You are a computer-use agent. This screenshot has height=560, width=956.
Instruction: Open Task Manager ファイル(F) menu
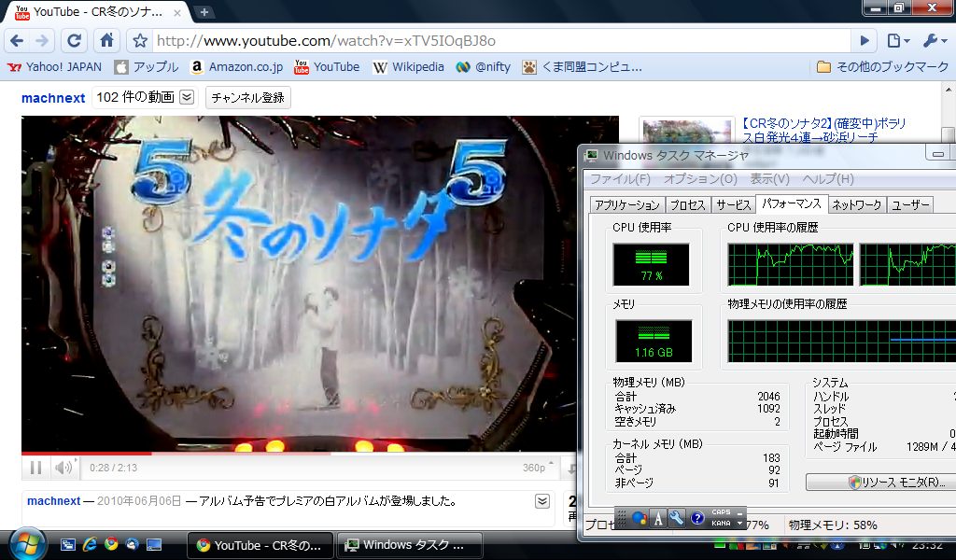(x=620, y=179)
